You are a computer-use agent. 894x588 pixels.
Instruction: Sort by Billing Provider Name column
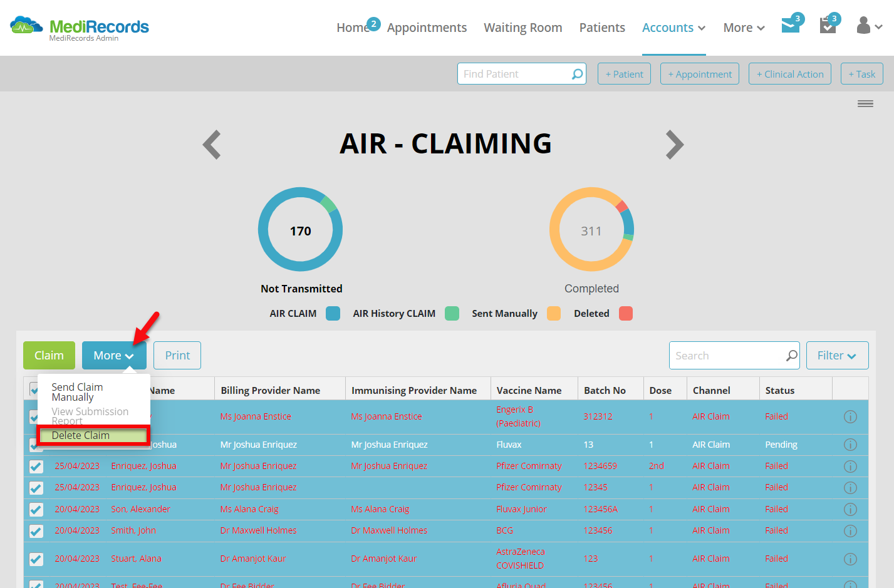click(x=271, y=390)
